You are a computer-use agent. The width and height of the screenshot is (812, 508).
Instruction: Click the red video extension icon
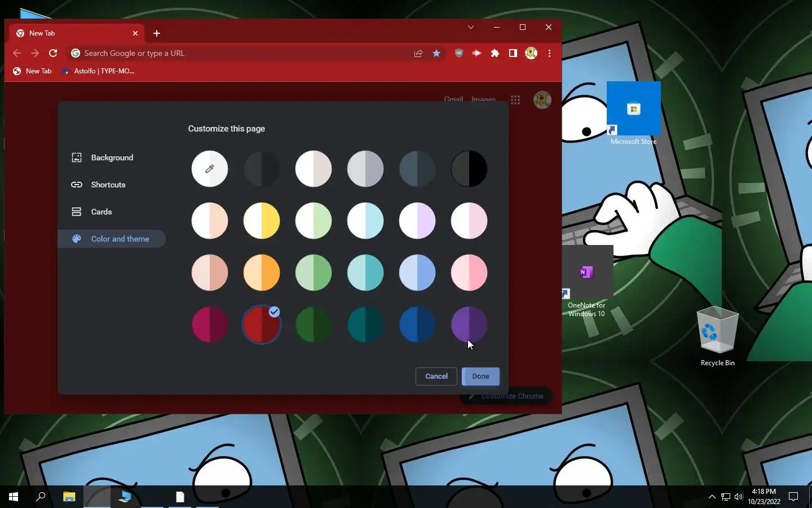click(477, 53)
